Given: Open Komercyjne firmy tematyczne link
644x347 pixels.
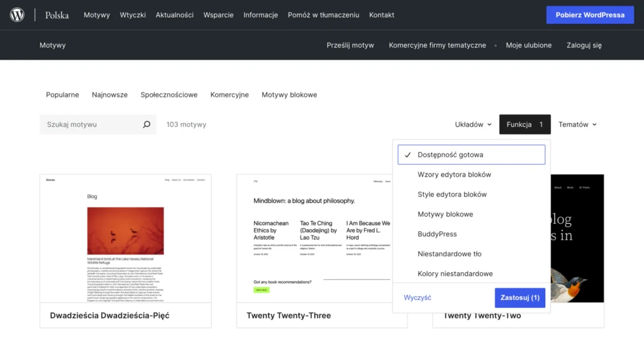Looking at the screenshot, I should tap(438, 45).
